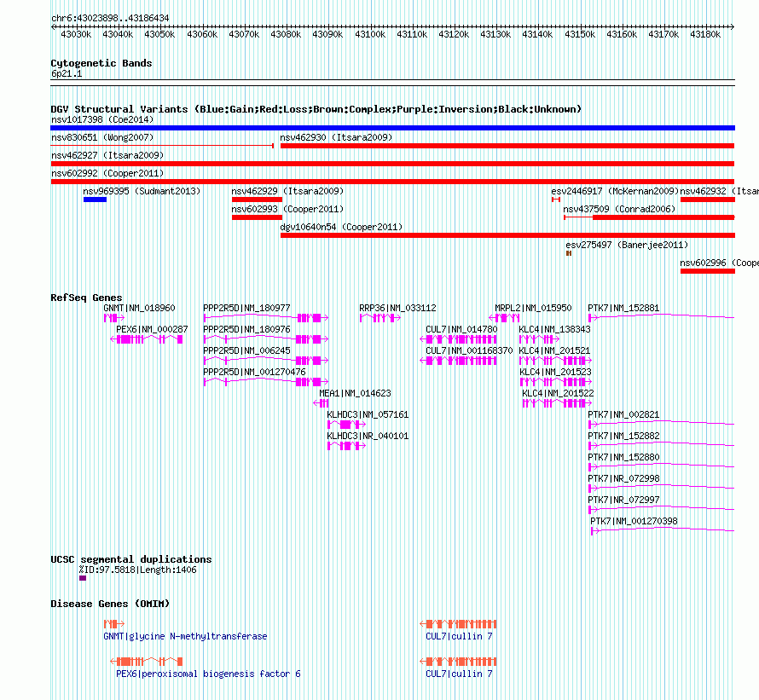Click the 43030k ruler tick label
The height and width of the screenshot is (700, 759).
coord(76,34)
